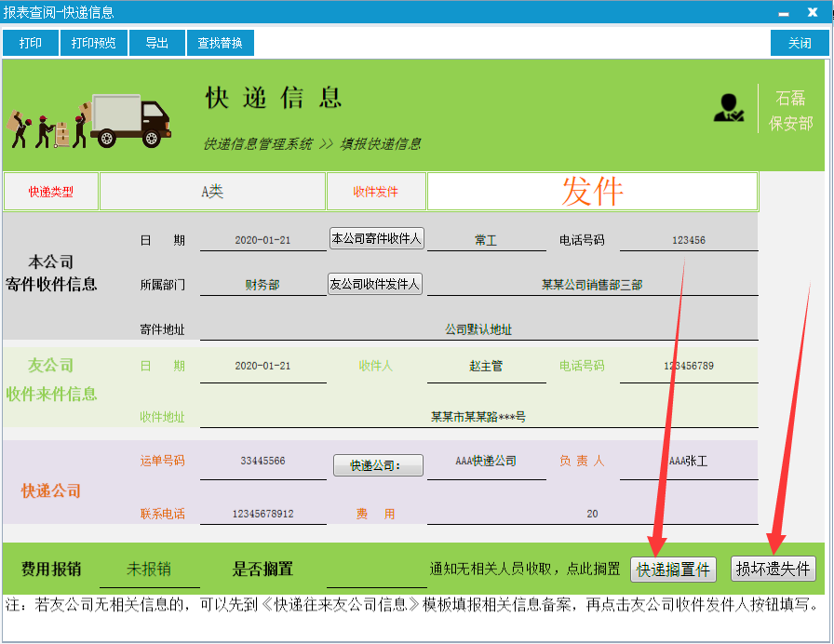This screenshot has height=644, width=834.
Task: Click breadcrumb 快递信息管理系统 >> 填报快递信息
Action: pyautogui.click(x=312, y=144)
